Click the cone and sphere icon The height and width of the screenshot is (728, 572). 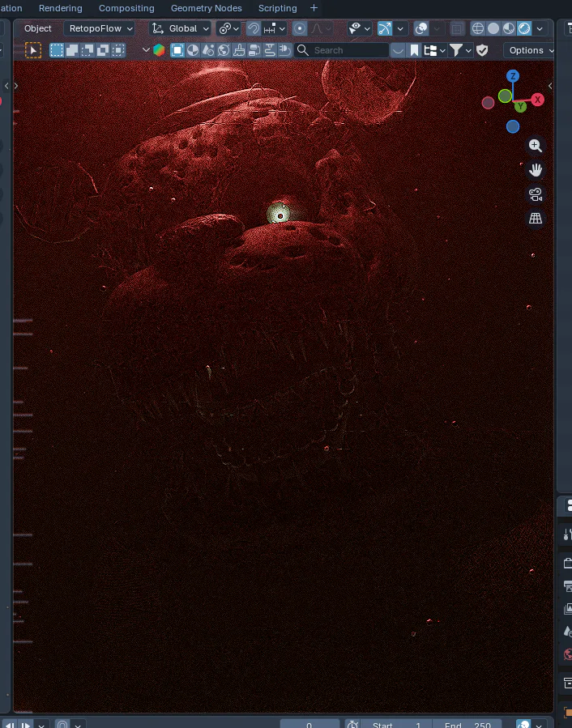(x=208, y=50)
